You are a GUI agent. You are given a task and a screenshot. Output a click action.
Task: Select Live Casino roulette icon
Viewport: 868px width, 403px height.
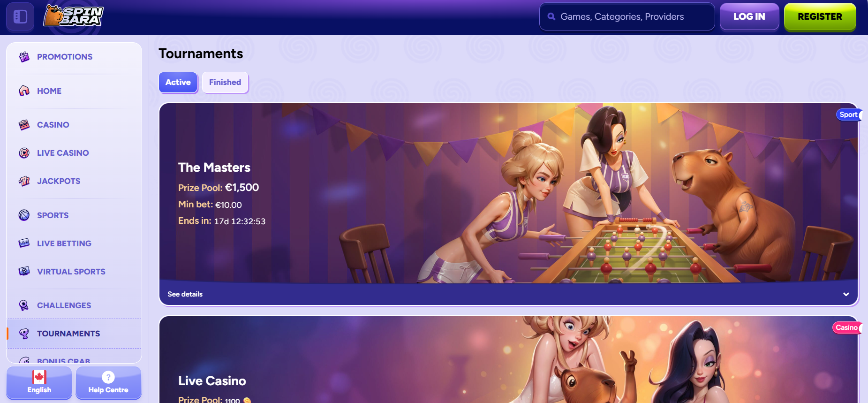pos(24,153)
